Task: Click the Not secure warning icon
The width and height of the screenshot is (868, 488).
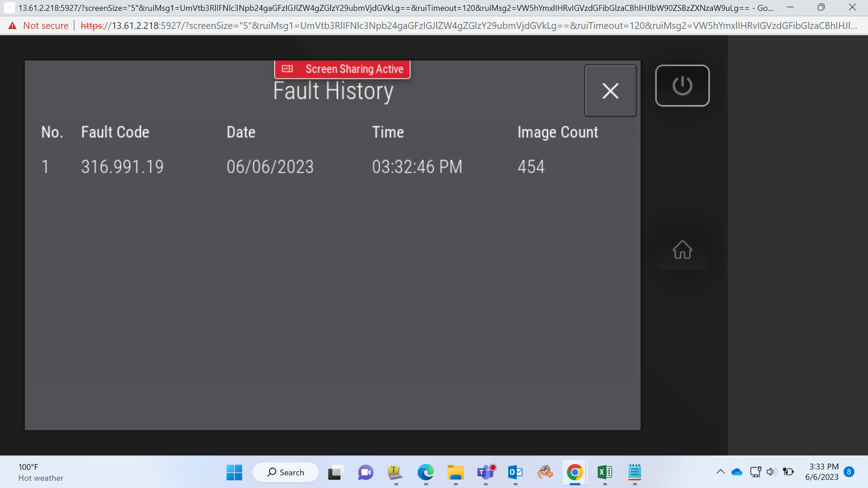Action: [x=12, y=26]
